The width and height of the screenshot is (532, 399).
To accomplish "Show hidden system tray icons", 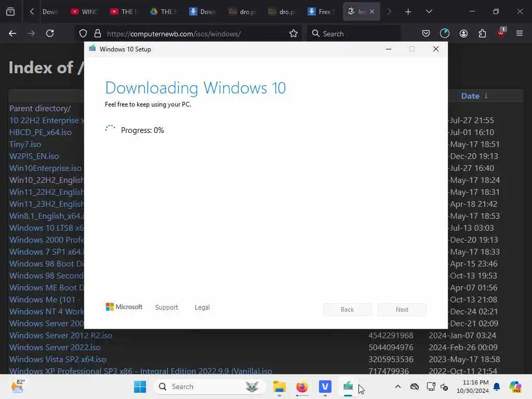I will (x=398, y=387).
